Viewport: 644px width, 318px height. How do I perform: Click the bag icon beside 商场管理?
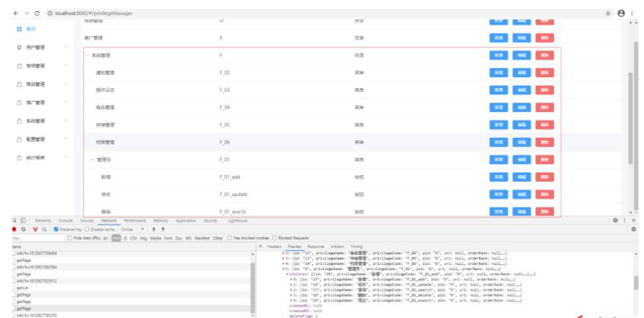(19, 66)
